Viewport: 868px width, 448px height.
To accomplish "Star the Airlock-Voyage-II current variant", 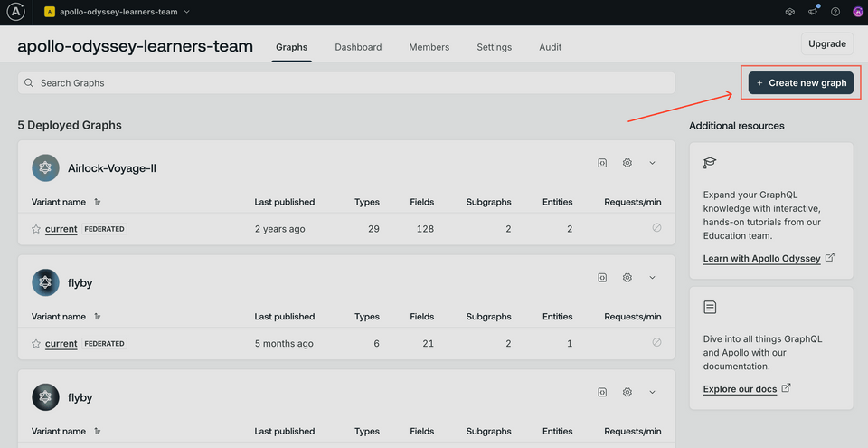I will click(x=36, y=229).
